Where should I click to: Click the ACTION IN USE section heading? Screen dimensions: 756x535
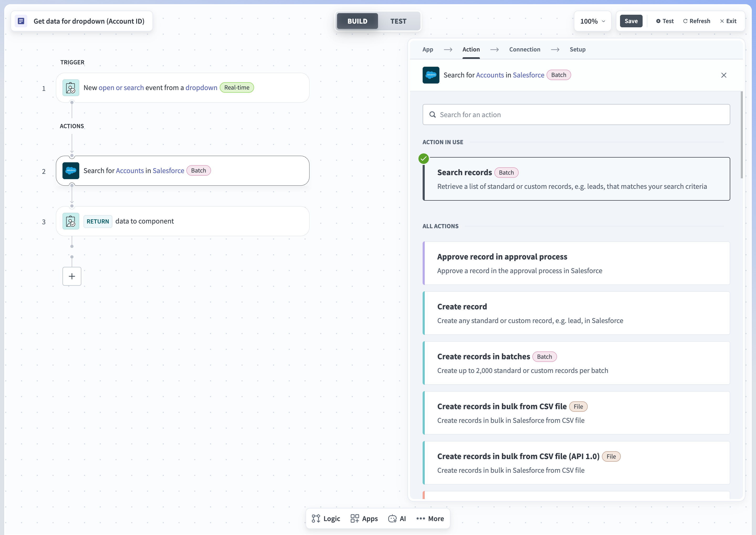coord(443,142)
